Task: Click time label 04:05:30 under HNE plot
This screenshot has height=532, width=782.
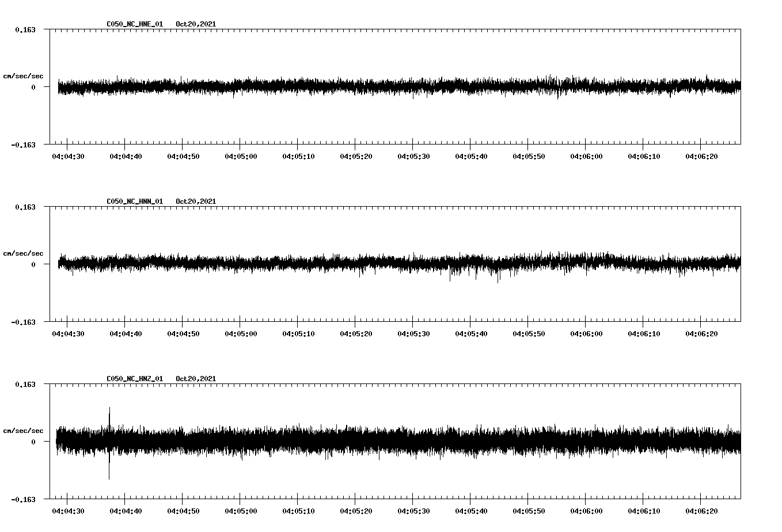Action: [413, 157]
